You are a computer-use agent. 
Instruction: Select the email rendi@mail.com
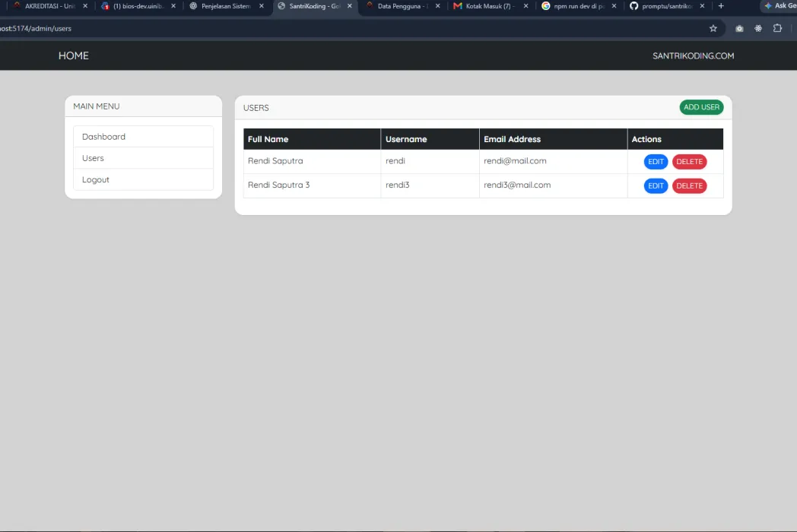click(515, 160)
